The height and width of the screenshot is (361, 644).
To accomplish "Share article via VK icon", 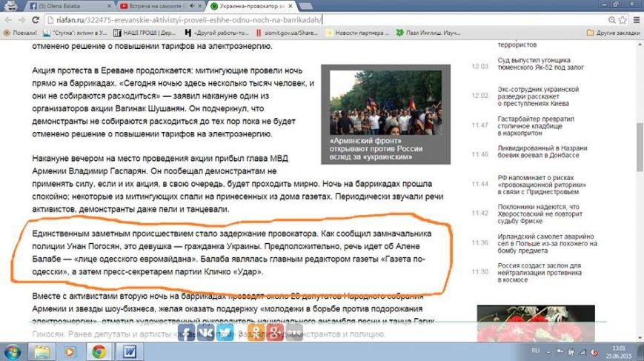I will click(206, 332).
